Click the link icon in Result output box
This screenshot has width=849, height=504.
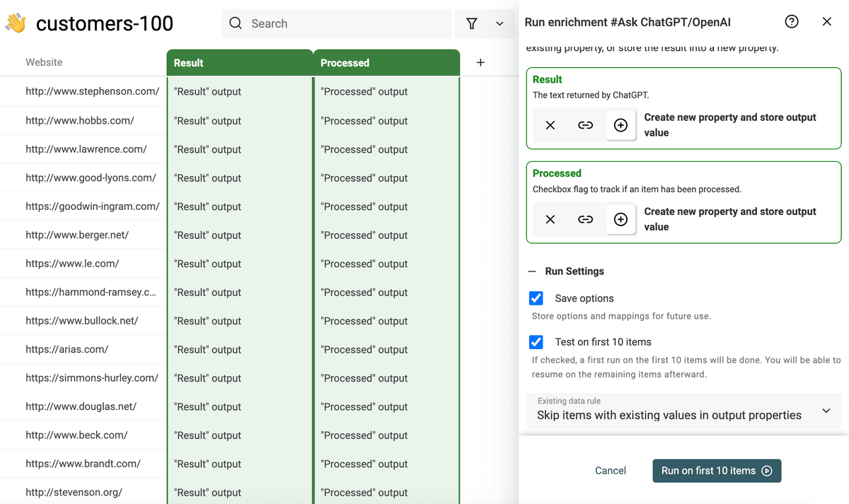point(585,125)
